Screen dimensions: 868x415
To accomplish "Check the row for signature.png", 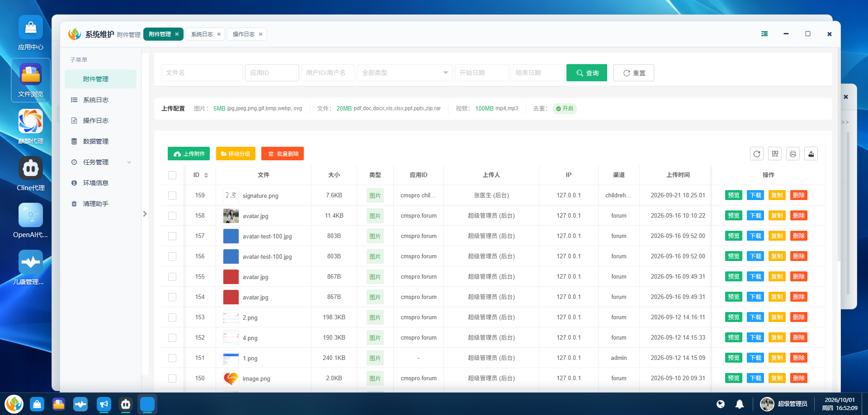I will pyautogui.click(x=172, y=196).
